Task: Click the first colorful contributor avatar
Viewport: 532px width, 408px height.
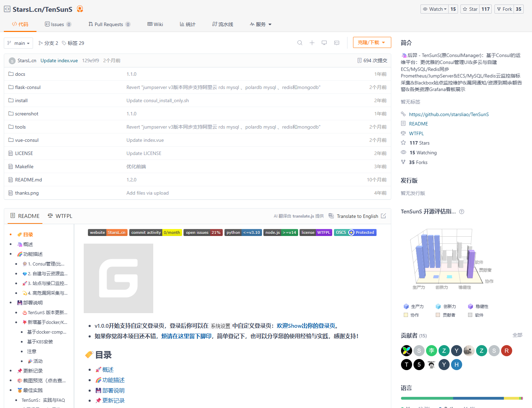Action: (406, 351)
